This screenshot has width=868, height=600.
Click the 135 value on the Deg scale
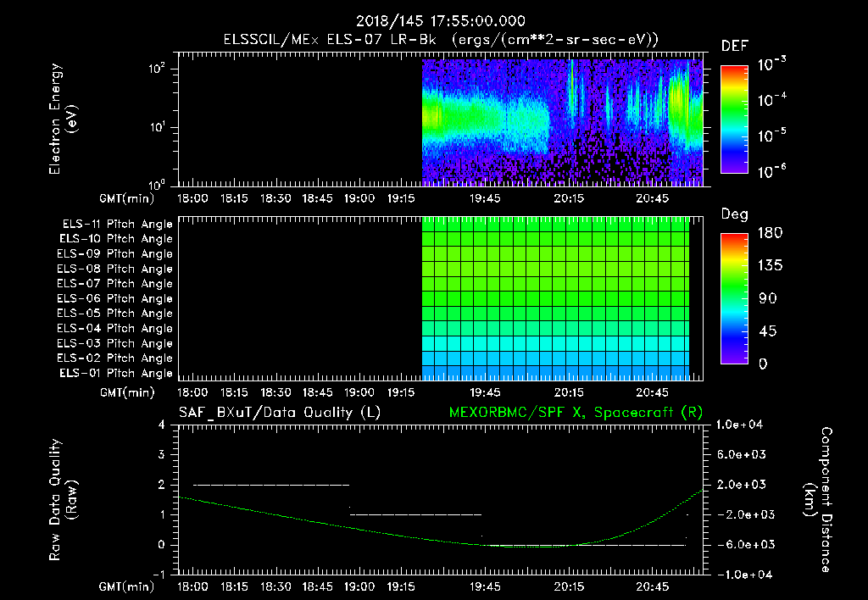point(770,266)
